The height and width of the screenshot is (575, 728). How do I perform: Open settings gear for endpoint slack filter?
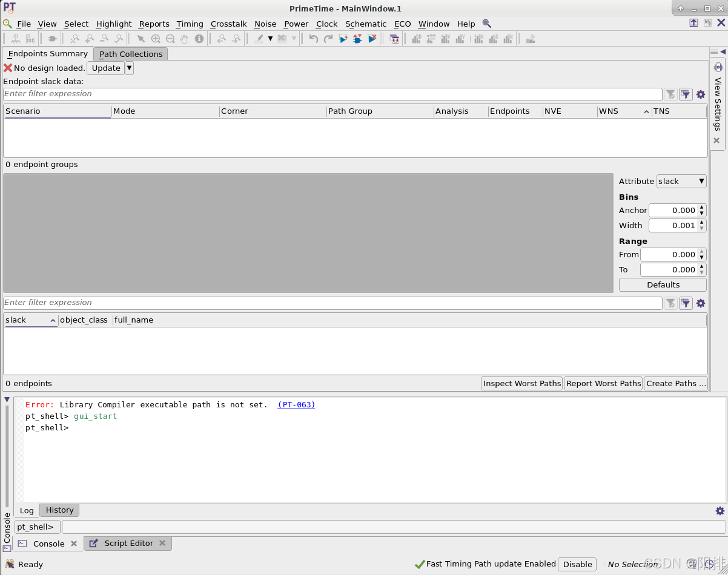[701, 94]
